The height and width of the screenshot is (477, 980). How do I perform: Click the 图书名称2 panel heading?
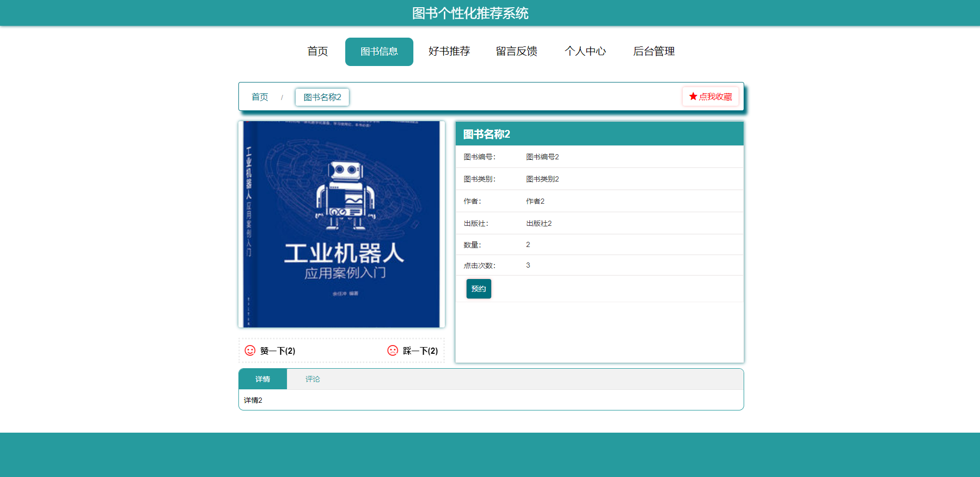pyautogui.click(x=487, y=134)
